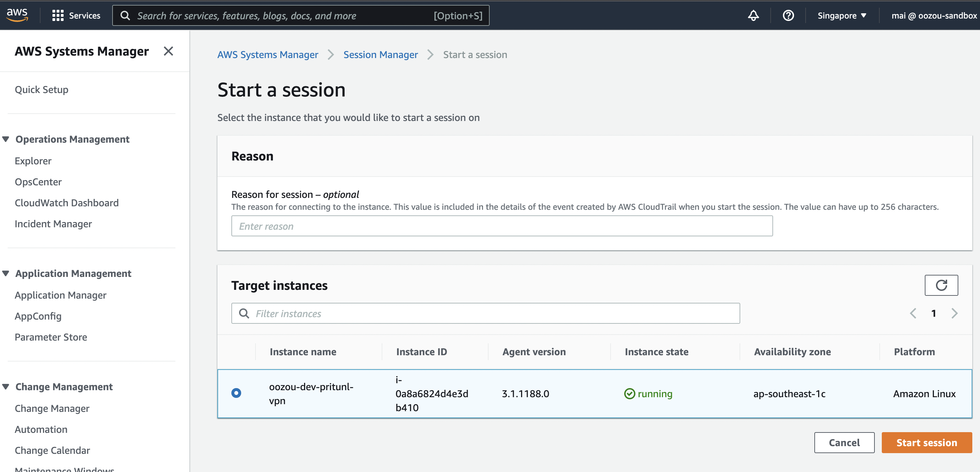The image size is (980, 472).
Task: Click the Start session button
Action: [x=927, y=443]
